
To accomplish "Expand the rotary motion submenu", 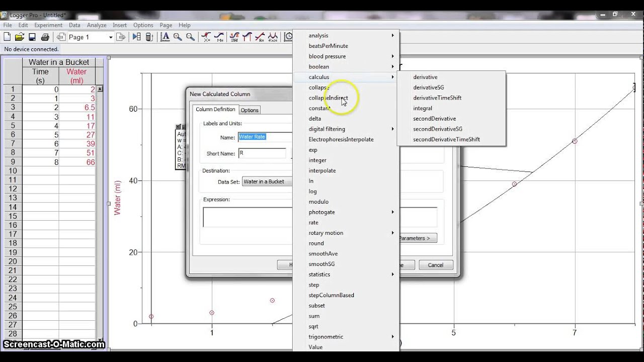I will (x=346, y=233).
